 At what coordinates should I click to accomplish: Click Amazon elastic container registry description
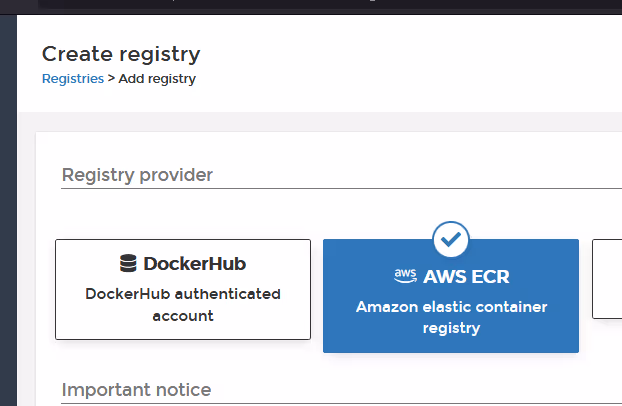pyautogui.click(x=451, y=317)
